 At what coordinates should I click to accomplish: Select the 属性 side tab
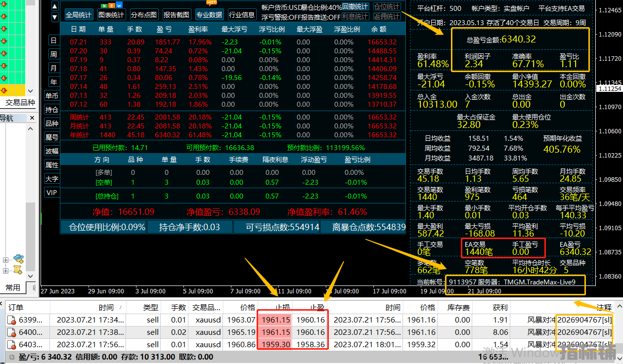click(x=52, y=165)
